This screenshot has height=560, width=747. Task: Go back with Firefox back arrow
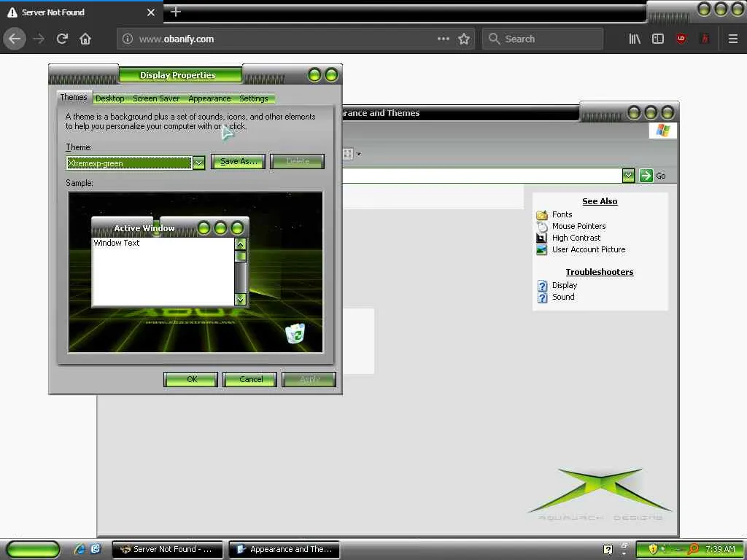pos(15,39)
